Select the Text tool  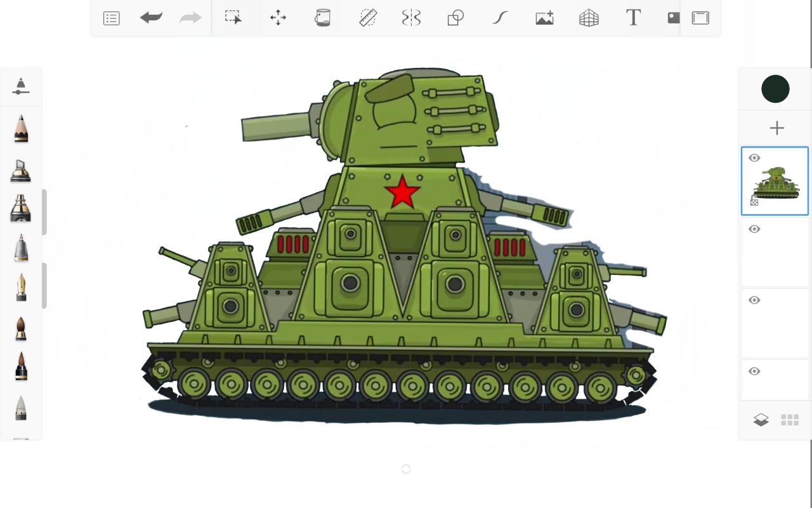pyautogui.click(x=633, y=18)
